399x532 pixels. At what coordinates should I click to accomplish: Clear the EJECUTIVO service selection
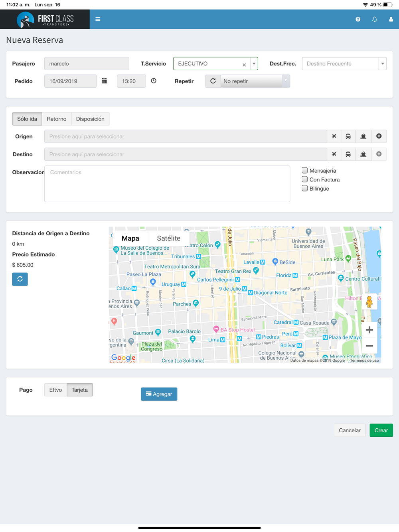coord(244,65)
